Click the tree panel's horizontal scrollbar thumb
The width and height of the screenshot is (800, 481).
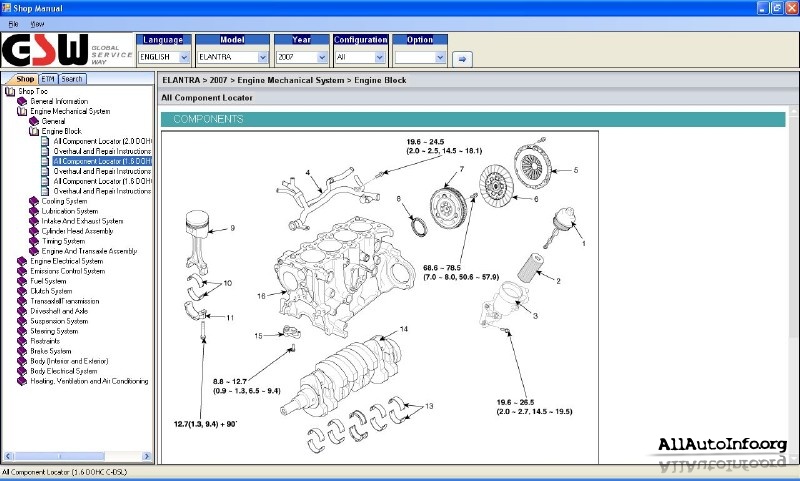pos(59,456)
